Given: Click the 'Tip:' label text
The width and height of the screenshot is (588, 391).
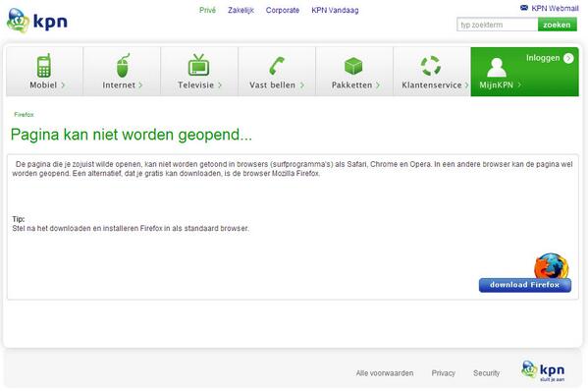Looking at the screenshot, I should pos(19,219).
